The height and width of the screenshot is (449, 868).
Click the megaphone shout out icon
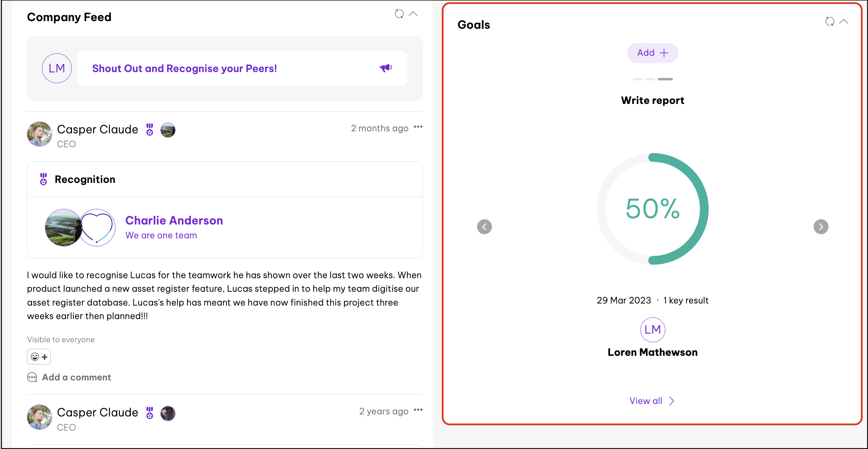click(385, 68)
